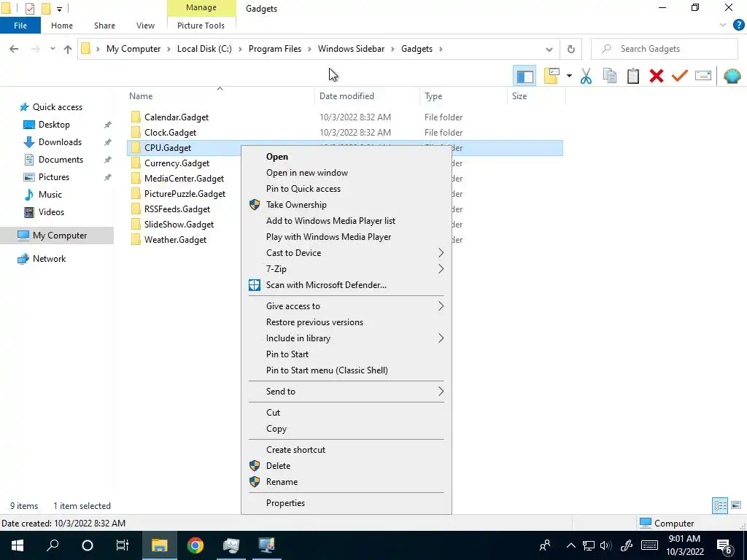Image resolution: width=747 pixels, height=560 pixels.
Task: Open Desktop in Quick access
Action: [54, 125]
